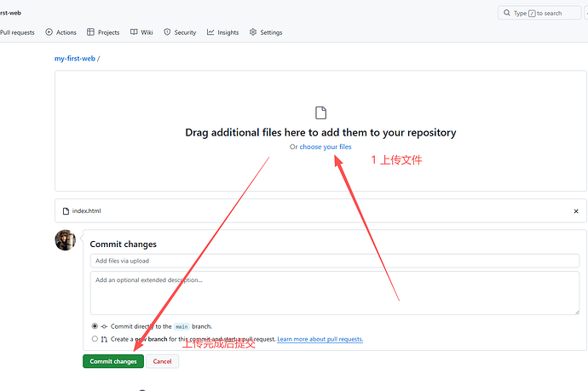Click the Wiki book icon
The width and height of the screenshot is (588, 391).
(x=134, y=32)
